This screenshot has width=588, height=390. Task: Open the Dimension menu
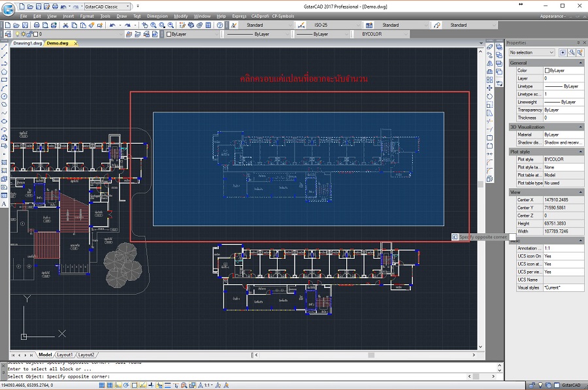pyautogui.click(x=157, y=16)
